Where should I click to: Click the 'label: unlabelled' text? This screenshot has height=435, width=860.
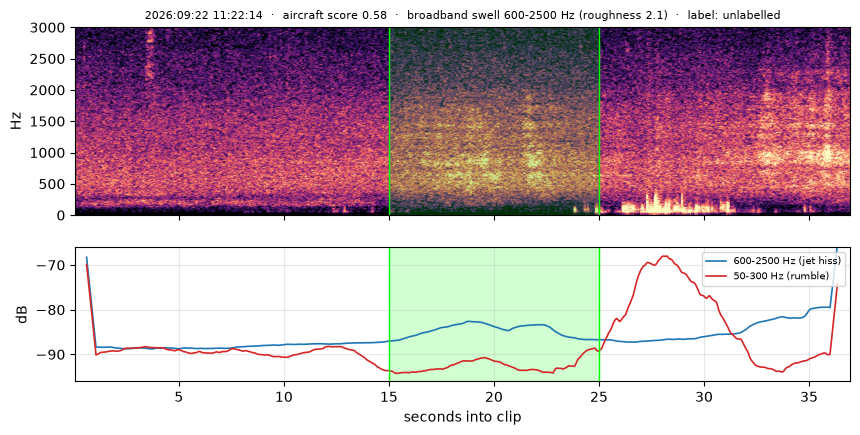734,15
